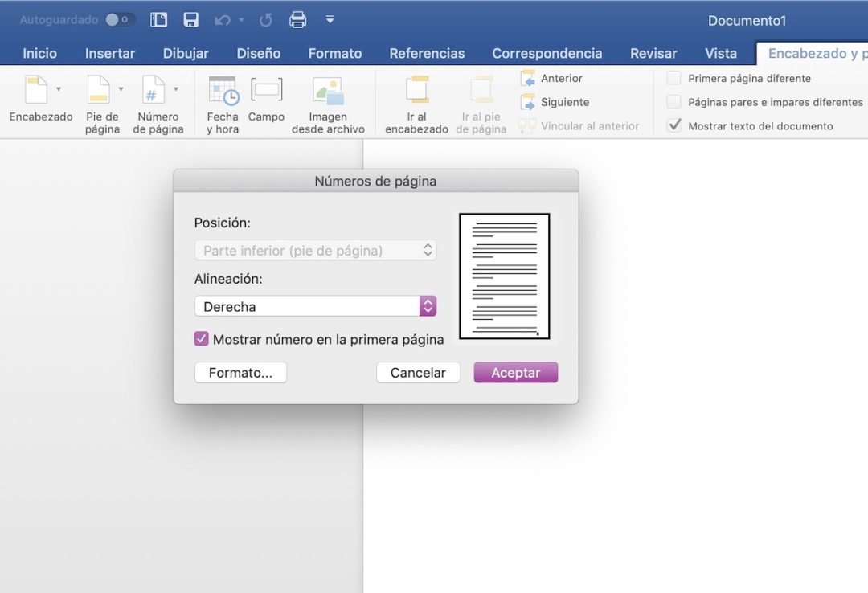Screen dimensions: 868x593
Task: Open the Posición dropdown in the dialog
Action: [316, 250]
